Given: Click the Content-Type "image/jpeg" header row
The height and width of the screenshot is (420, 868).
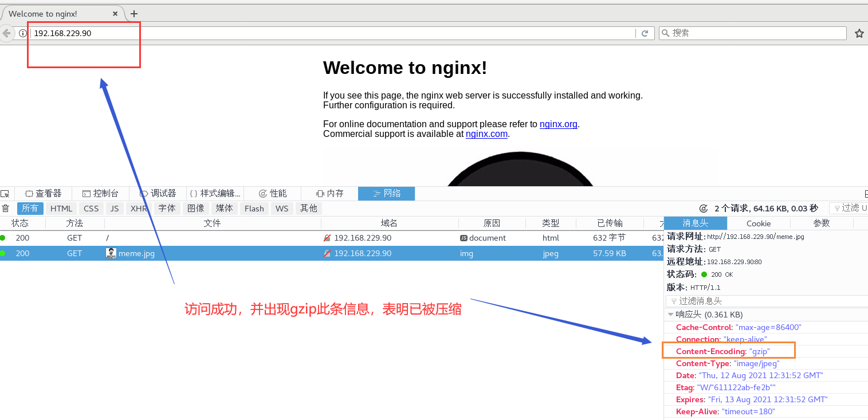Looking at the screenshot, I should click(x=765, y=363).
